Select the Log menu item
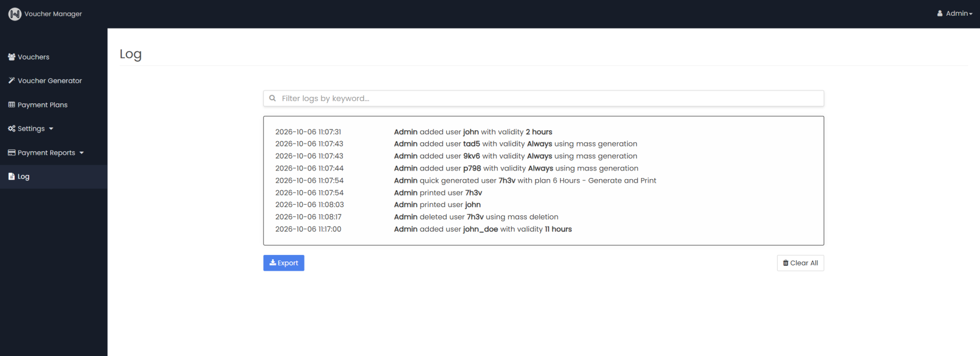Viewport: 980px width, 356px height. coord(54,176)
